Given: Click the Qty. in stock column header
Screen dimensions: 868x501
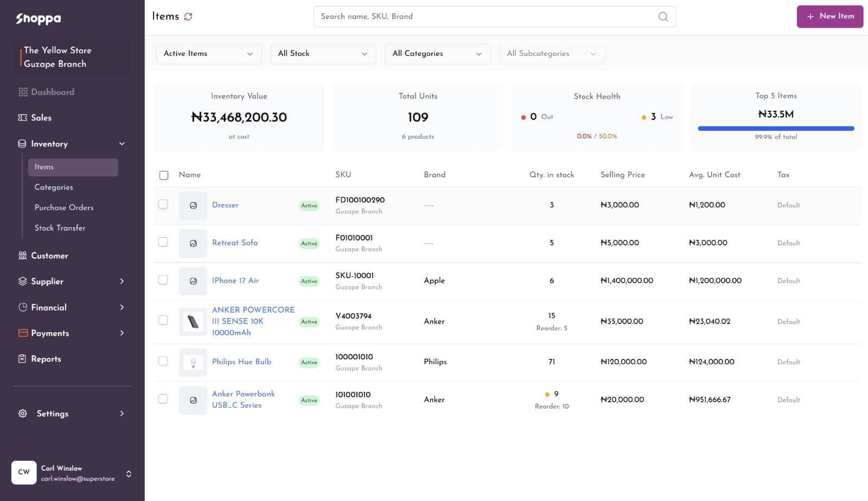Looking at the screenshot, I should coord(552,175).
